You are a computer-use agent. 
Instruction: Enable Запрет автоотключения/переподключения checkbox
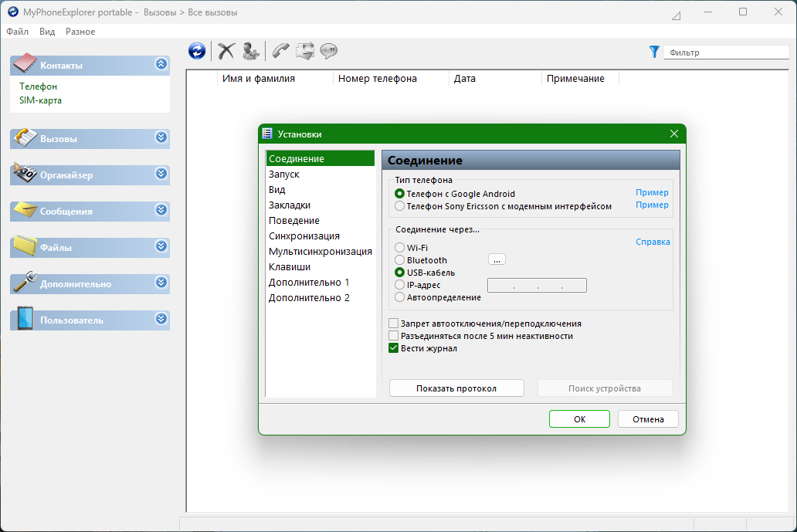tap(393, 324)
